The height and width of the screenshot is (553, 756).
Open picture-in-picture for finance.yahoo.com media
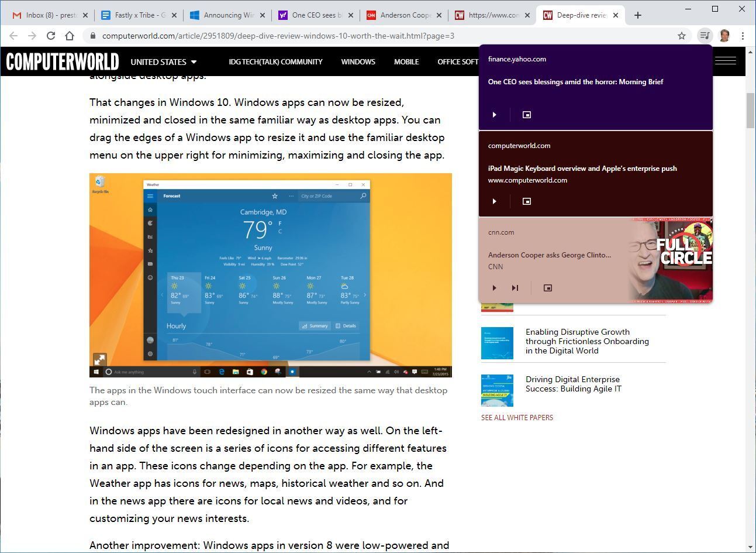(x=526, y=115)
